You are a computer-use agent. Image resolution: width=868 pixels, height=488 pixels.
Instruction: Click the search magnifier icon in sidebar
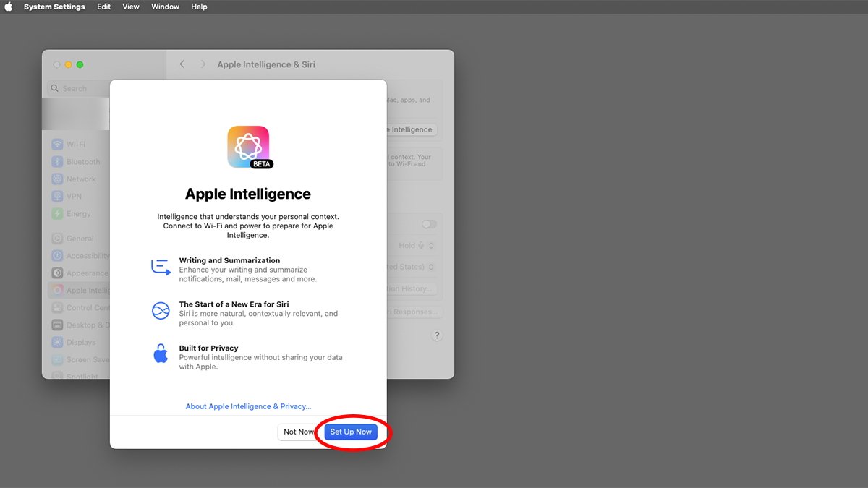[55, 88]
